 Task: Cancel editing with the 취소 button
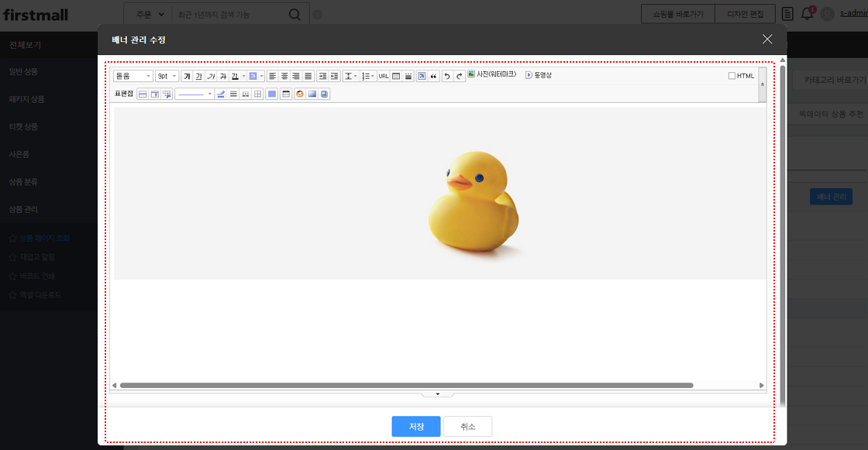[468, 426]
